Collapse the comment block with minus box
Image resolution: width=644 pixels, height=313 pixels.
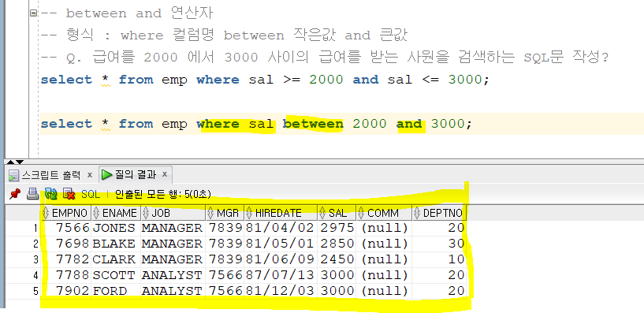(x=34, y=13)
